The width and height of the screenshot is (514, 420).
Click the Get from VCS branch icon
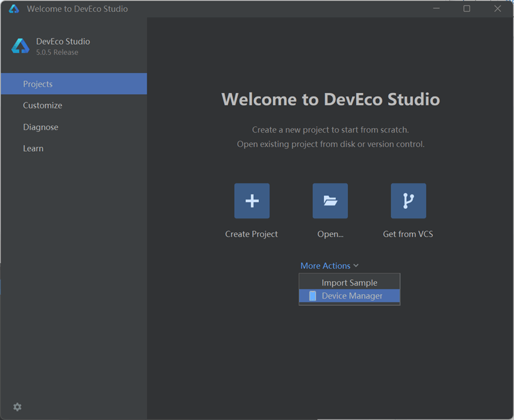click(409, 201)
